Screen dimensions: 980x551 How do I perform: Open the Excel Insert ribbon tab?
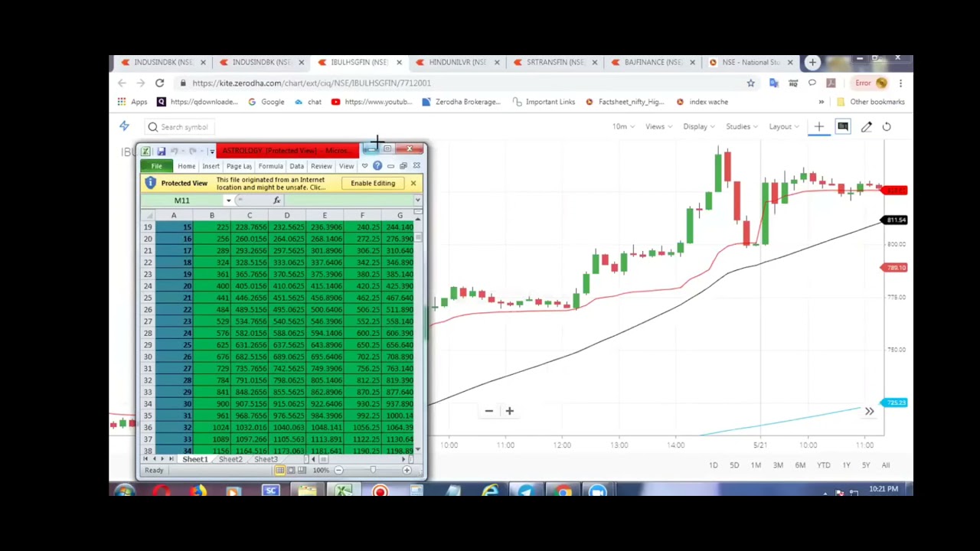(x=211, y=166)
